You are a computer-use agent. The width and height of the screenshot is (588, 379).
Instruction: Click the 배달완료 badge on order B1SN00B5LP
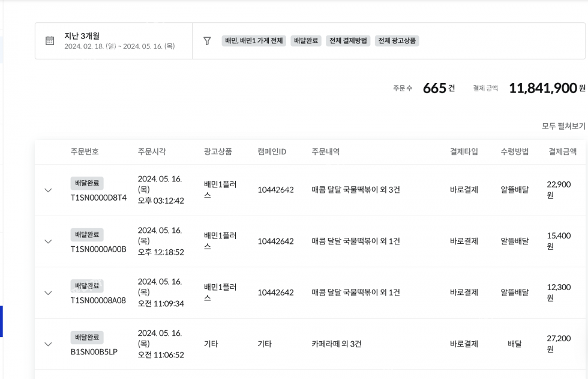tap(87, 338)
